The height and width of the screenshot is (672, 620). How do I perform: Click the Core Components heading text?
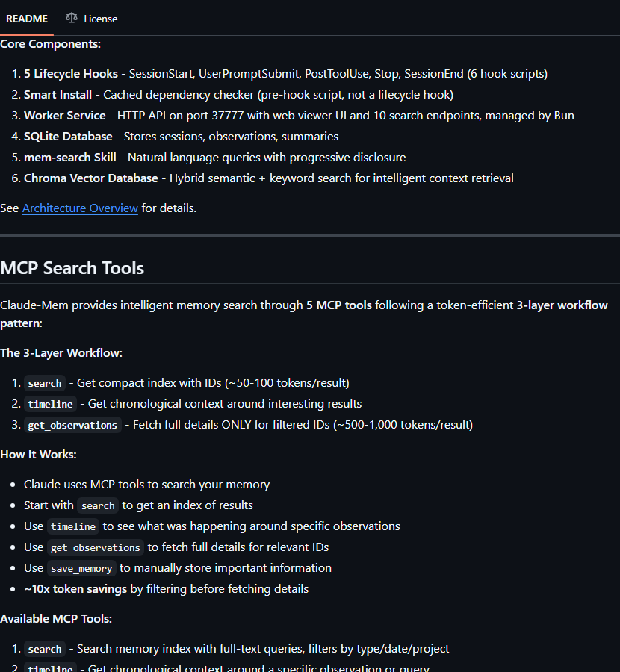click(x=50, y=44)
